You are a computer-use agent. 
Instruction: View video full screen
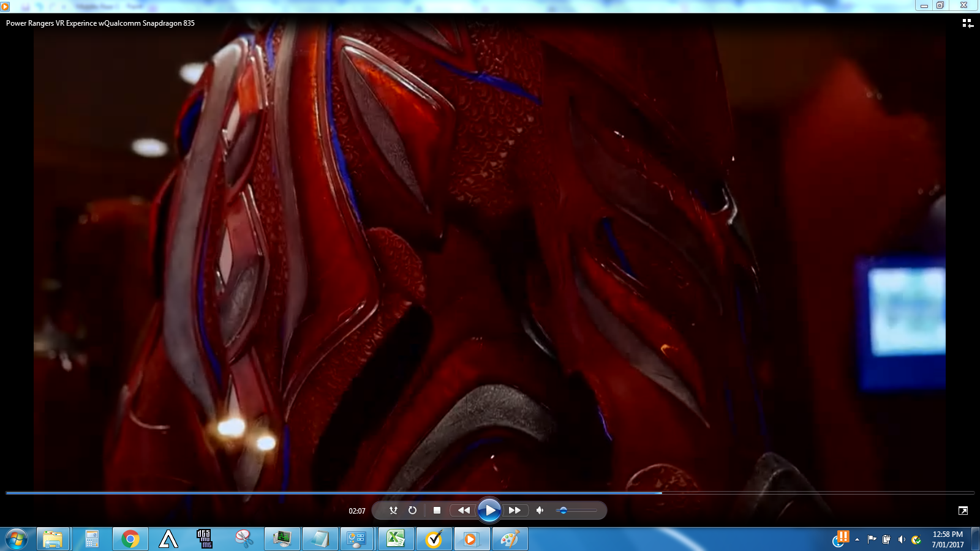pos(963,511)
